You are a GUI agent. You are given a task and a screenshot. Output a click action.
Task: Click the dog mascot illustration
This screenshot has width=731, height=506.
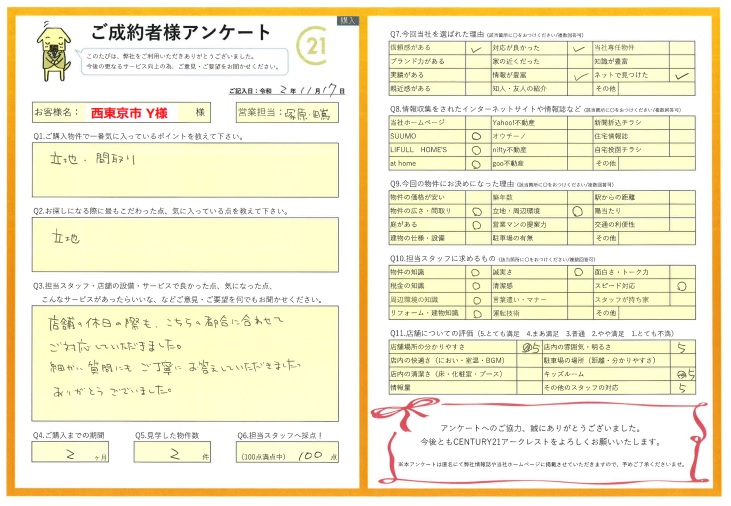click(53, 52)
